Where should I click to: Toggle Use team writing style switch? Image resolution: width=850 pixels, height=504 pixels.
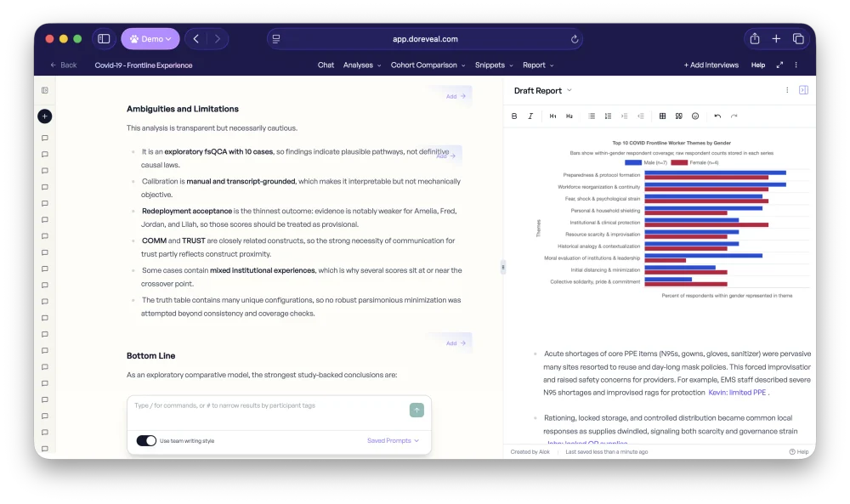[146, 440]
